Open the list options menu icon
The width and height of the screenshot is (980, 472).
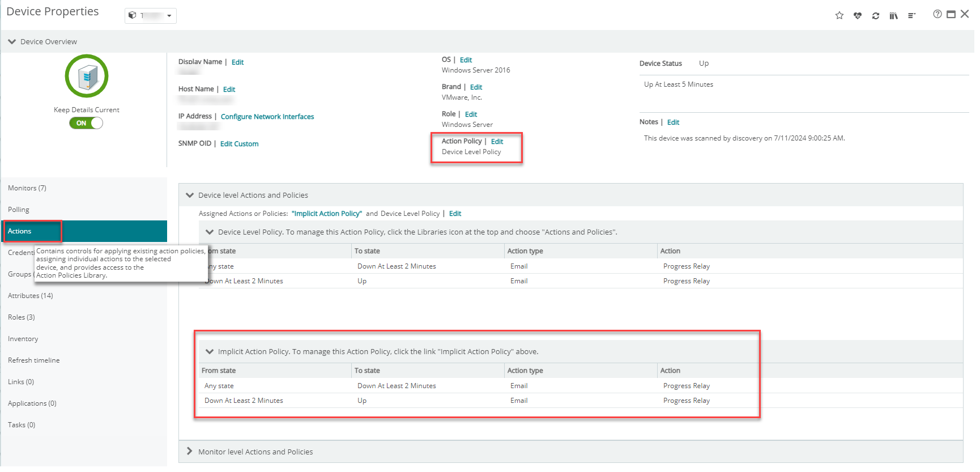click(x=911, y=15)
